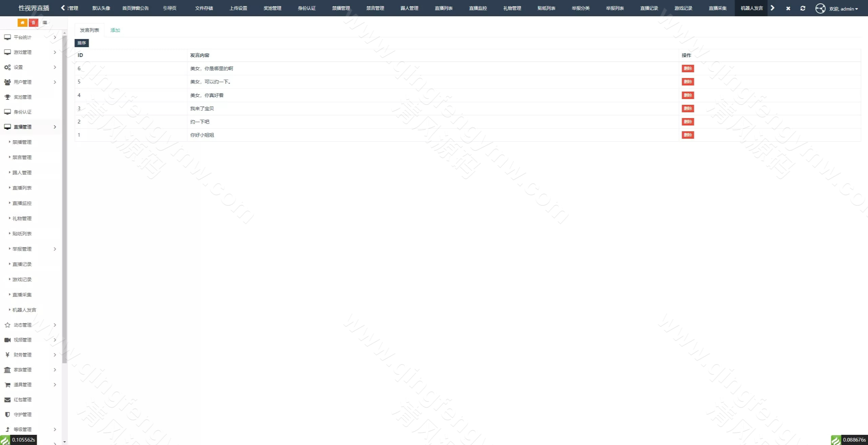Screen dimensions: 868x445
Task: Click the trophy icon beside 奖池管理
Action: coord(7,97)
